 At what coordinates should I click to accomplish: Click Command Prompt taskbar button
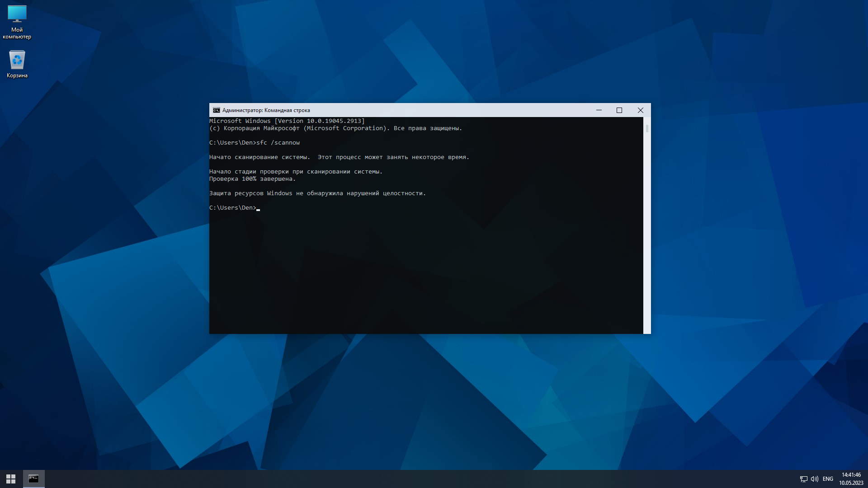[33, 479]
